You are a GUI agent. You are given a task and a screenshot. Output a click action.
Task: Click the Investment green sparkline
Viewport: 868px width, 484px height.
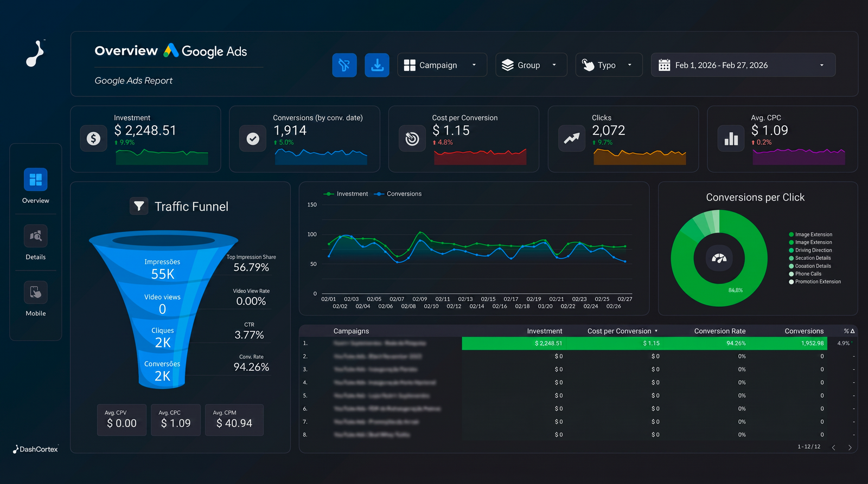point(162,157)
